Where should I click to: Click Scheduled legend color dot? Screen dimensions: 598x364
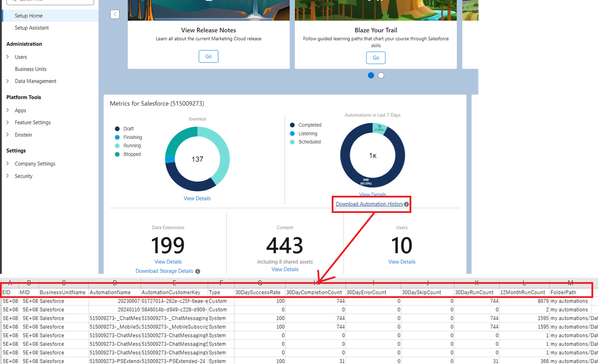pos(293,142)
